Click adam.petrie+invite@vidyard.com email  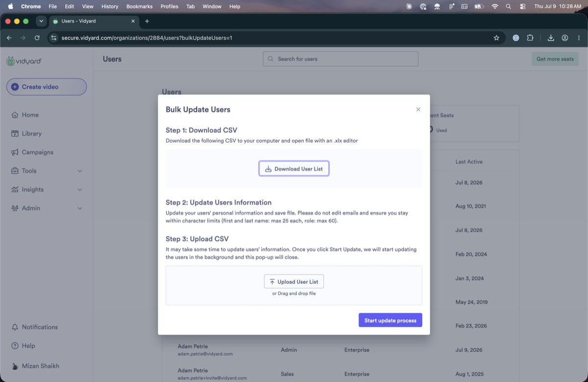212,378
